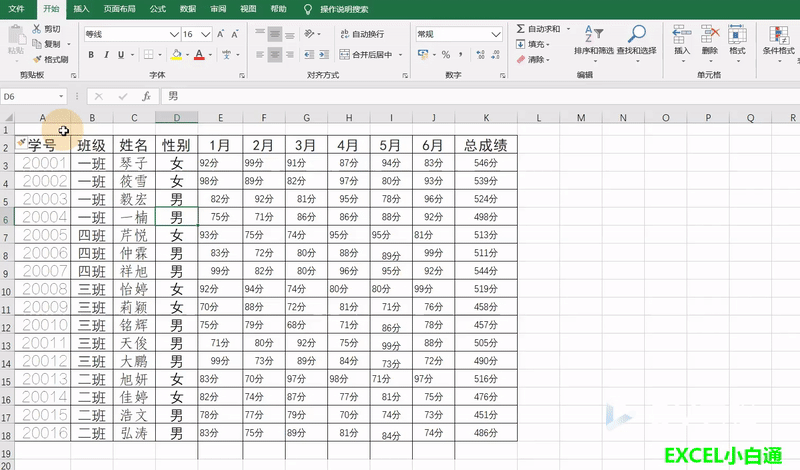Toggle Underline formatting

pyautogui.click(x=121, y=55)
